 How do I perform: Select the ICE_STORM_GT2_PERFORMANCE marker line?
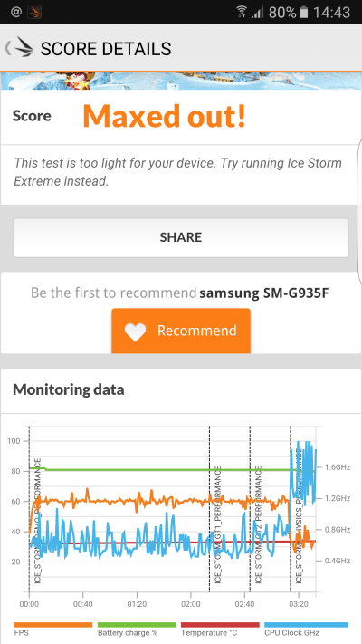tap(250, 509)
